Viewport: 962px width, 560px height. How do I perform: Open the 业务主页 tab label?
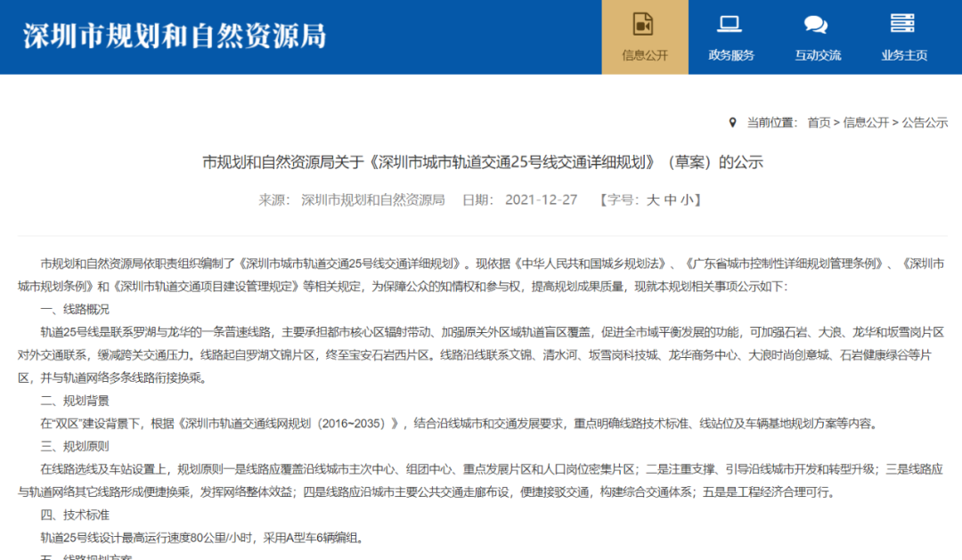coord(904,55)
